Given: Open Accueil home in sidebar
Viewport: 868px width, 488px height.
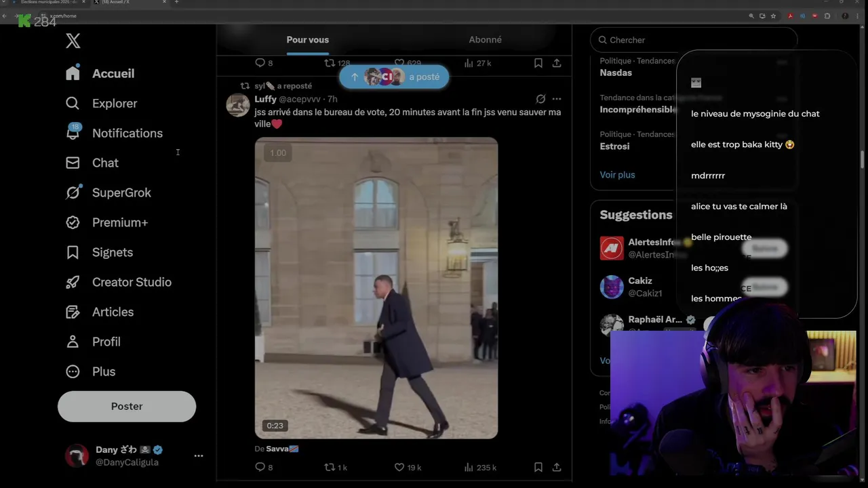Looking at the screenshot, I should [x=100, y=73].
